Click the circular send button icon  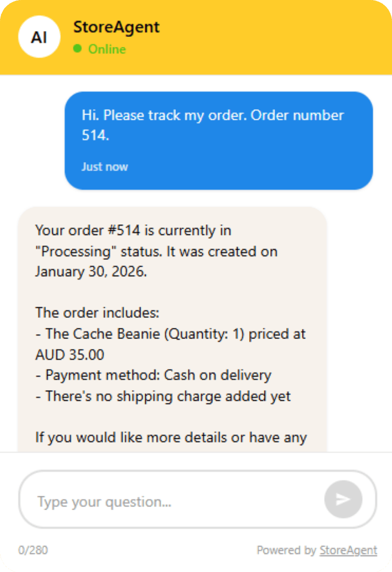pyautogui.click(x=343, y=499)
